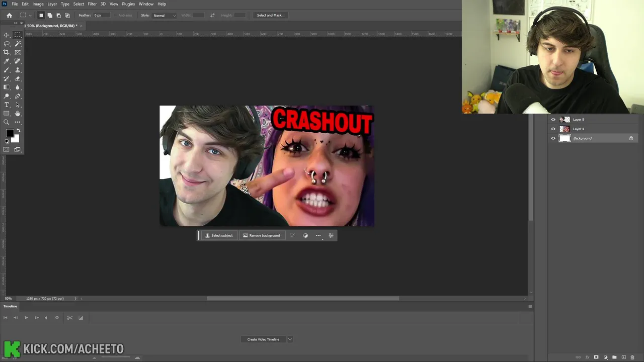The width and height of the screenshot is (644, 362).
Task: Select the Rectangular Marquee tool in toolbox
Action: [x=18, y=35]
